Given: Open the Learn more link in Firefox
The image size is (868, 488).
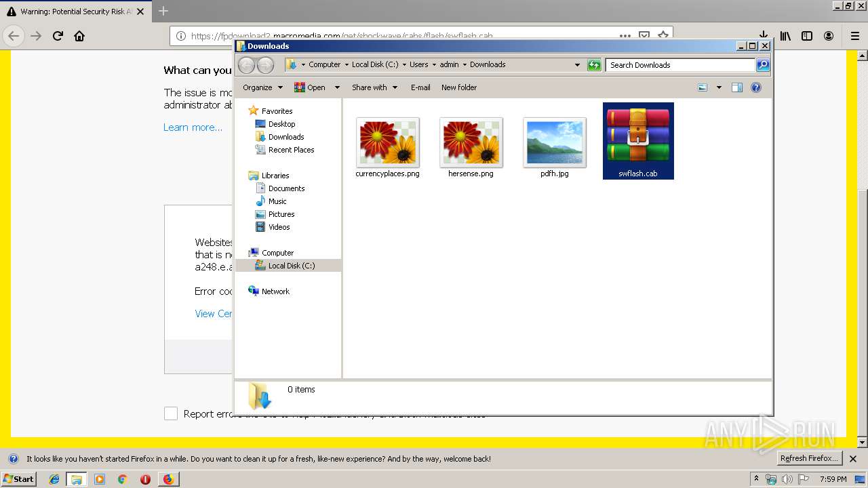Looking at the screenshot, I should click(193, 127).
